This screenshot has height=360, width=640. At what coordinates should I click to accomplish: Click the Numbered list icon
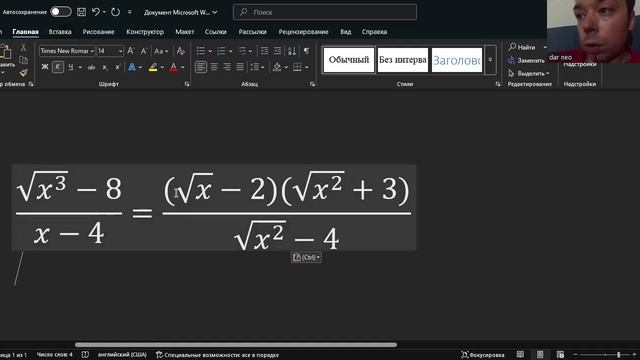221,51
